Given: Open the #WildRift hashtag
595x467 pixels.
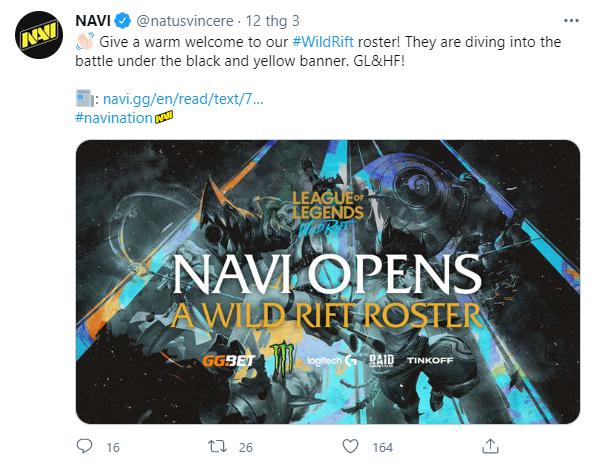Looking at the screenshot, I should pos(323,42).
